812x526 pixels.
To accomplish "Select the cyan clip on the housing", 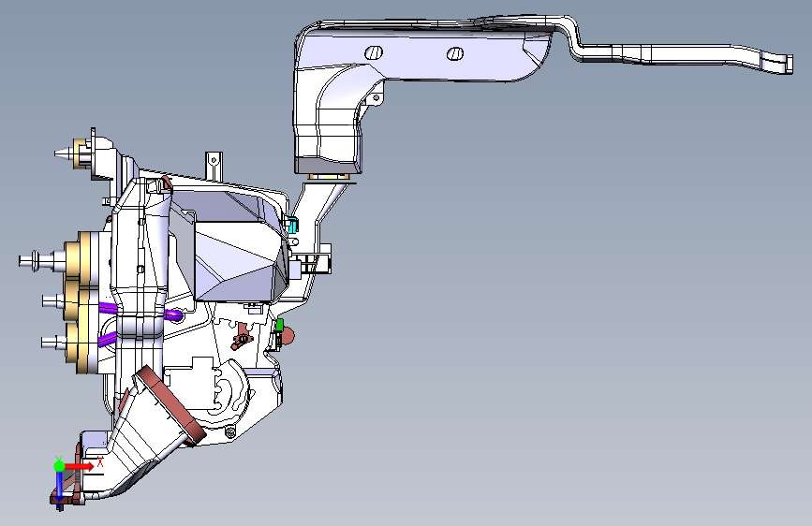I will 292,225.
